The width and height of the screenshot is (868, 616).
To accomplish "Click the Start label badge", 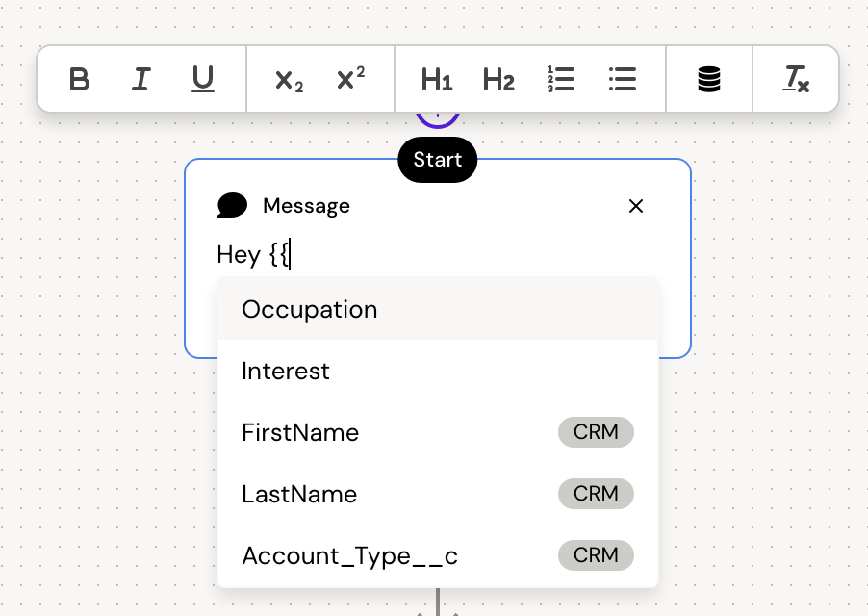I will tap(438, 160).
